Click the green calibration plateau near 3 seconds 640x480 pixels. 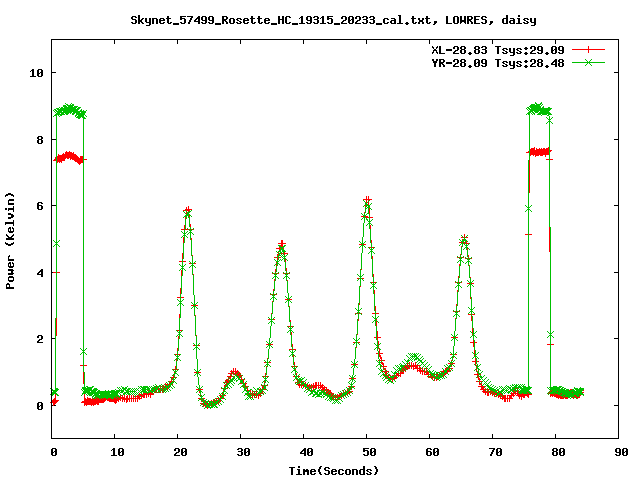point(70,109)
